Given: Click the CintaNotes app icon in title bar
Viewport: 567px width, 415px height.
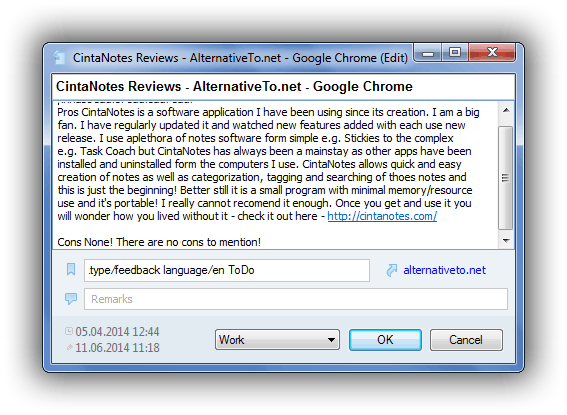Looking at the screenshot, I should 59,57.
